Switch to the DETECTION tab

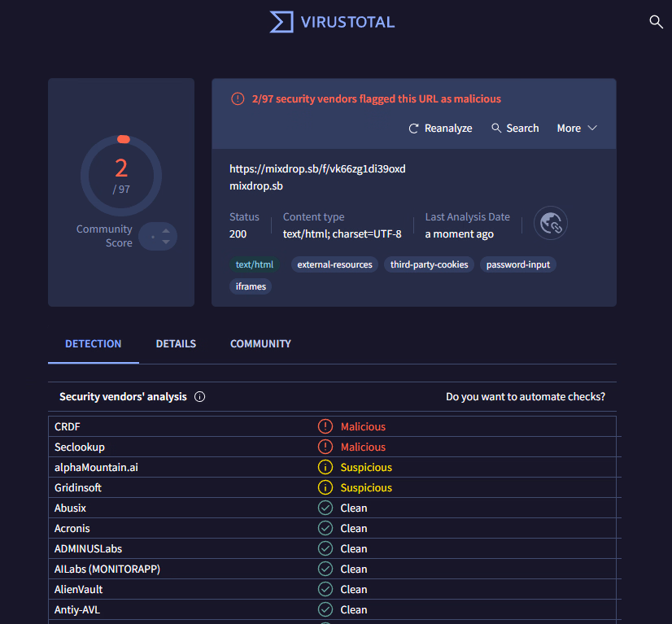click(93, 343)
